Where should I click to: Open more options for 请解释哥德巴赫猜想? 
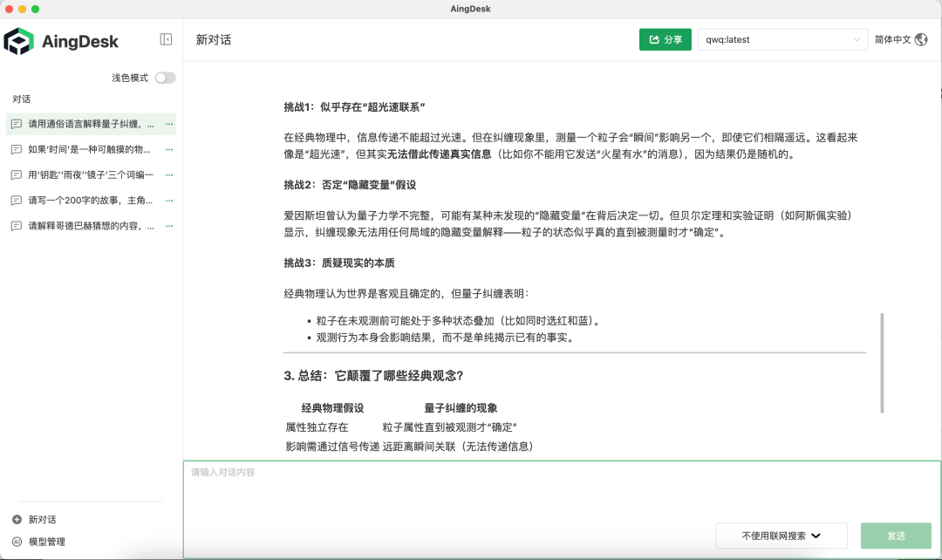click(x=169, y=226)
